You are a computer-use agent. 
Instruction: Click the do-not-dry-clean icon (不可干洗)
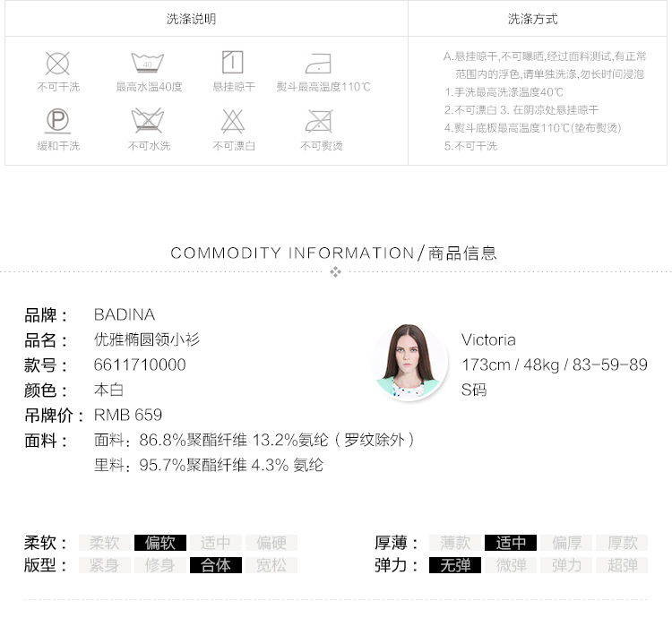(x=58, y=63)
